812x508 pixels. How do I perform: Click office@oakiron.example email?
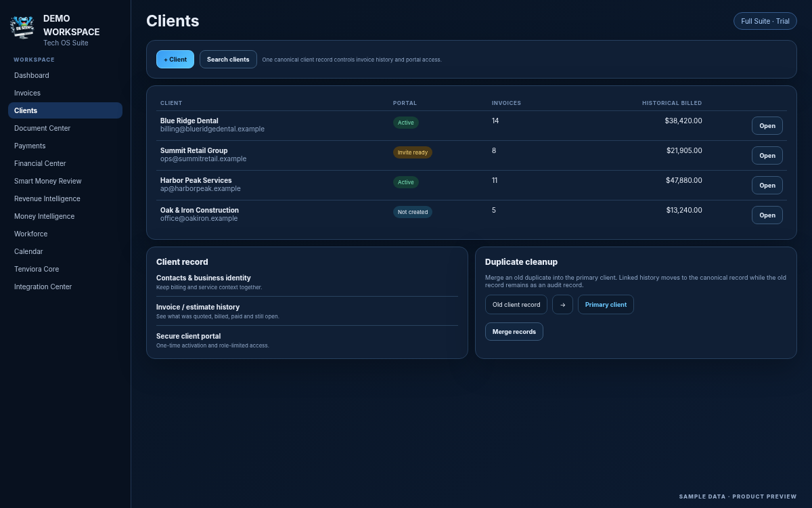tap(199, 218)
